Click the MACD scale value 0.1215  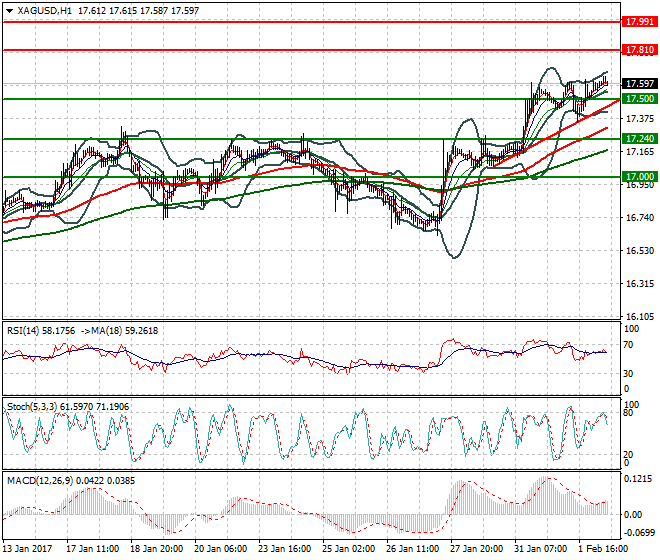[638, 479]
